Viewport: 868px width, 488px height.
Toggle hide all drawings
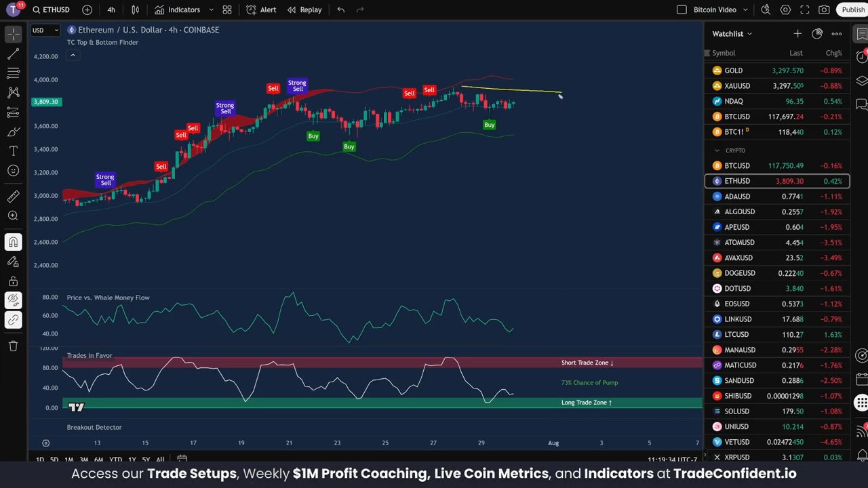13,300
